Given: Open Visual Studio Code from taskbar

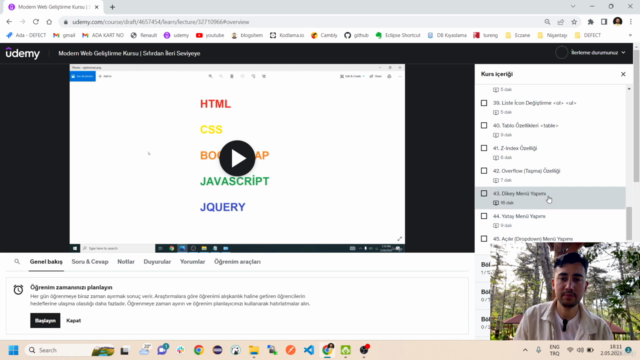Looking at the screenshot, I should tap(309, 350).
